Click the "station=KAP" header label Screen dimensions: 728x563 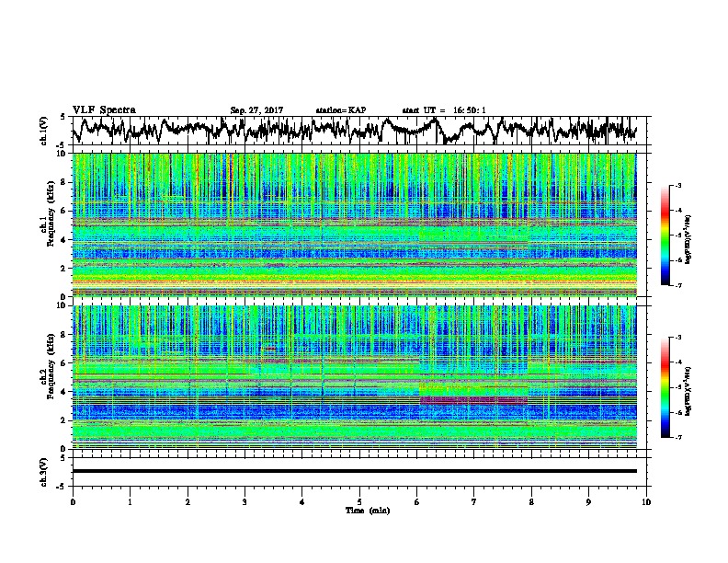[341, 110]
